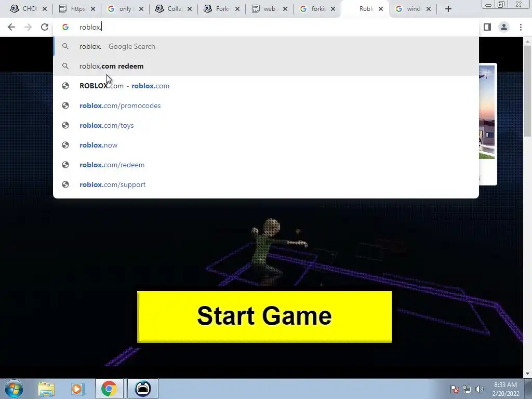This screenshot has height=399, width=532.
Task: Close the Forki tab
Action: 237,9
